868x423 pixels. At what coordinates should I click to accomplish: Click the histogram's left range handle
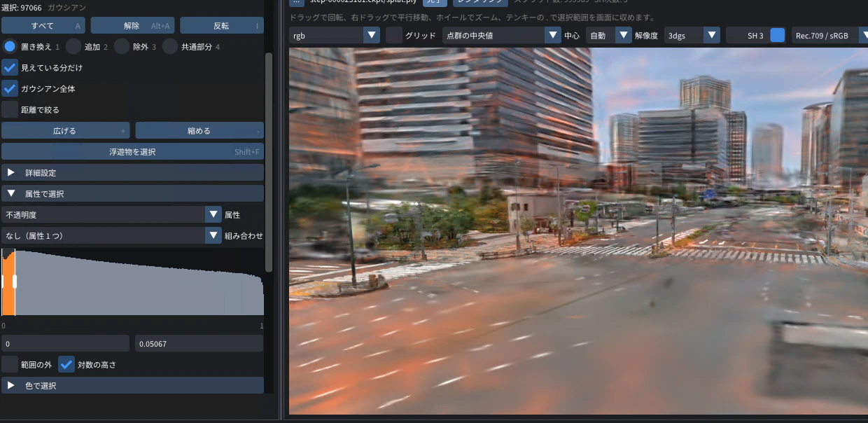point(2,282)
